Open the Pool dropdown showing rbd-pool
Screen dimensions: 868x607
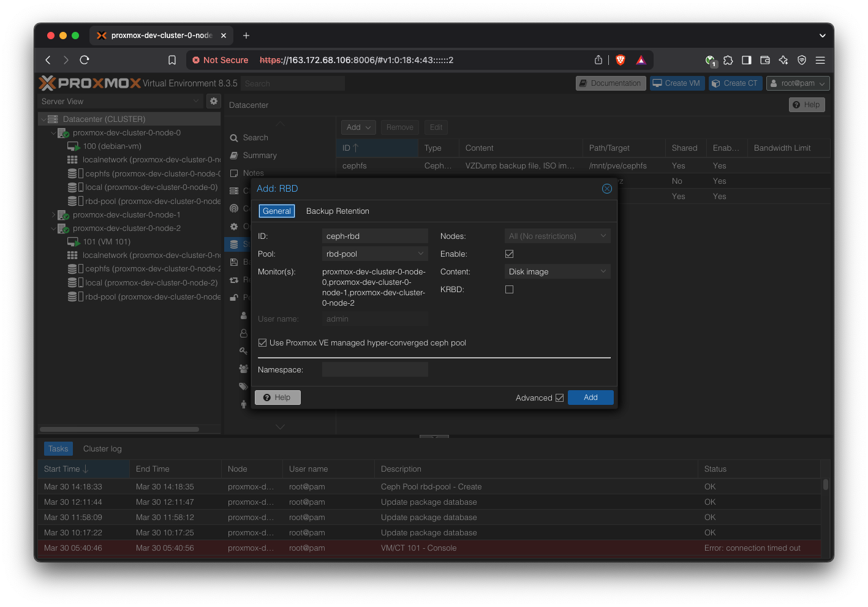[374, 254]
